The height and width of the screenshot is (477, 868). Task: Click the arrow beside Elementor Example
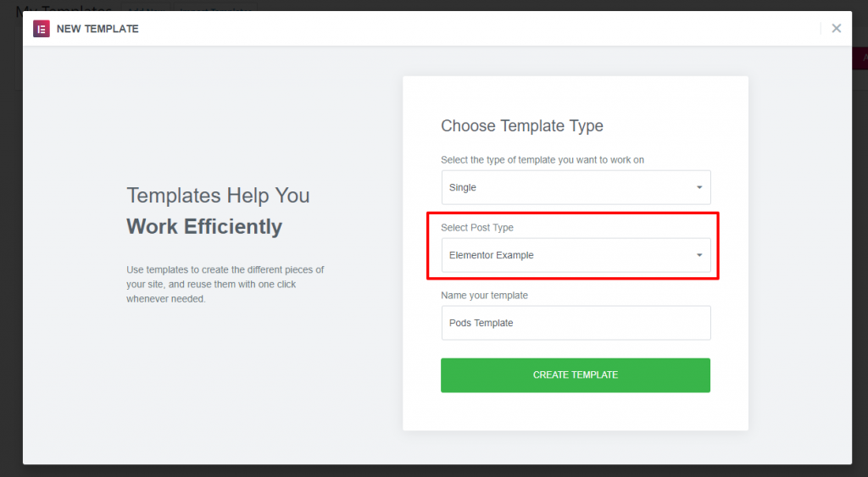click(x=699, y=255)
